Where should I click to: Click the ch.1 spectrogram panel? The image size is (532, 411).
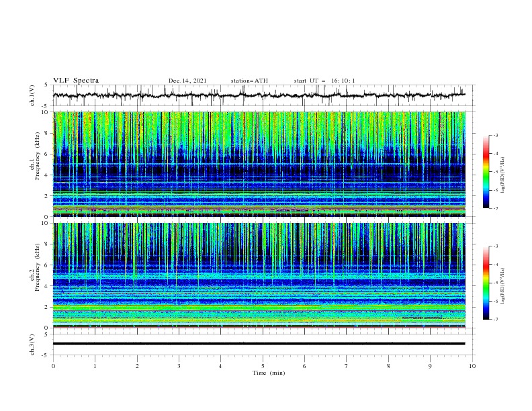[259, 164]
